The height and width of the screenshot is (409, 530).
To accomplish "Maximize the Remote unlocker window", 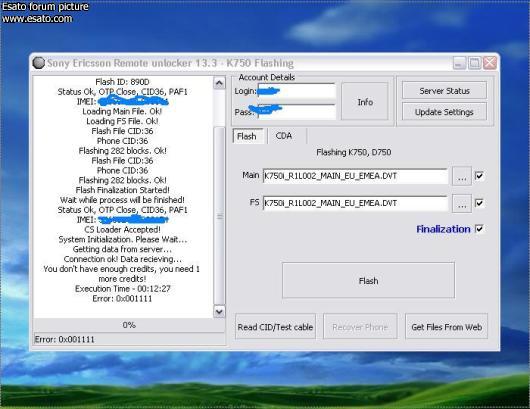I will [x=474, y=63].
